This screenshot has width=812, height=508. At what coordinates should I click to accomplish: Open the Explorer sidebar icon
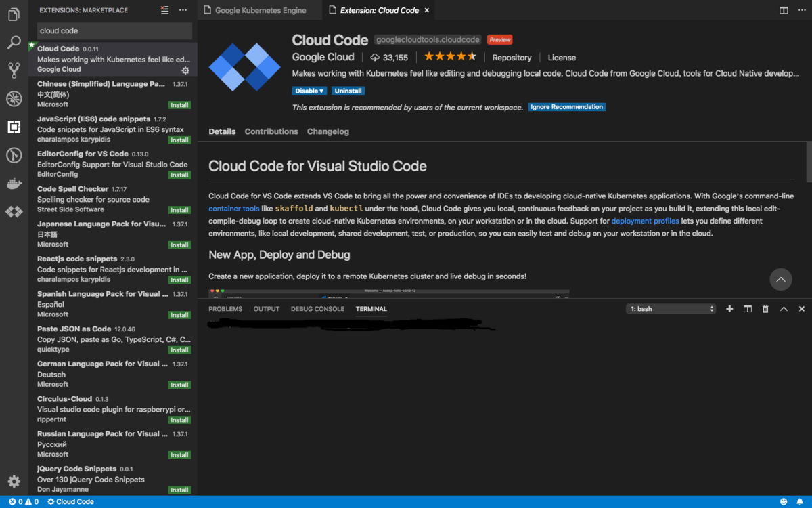(14, 14)
